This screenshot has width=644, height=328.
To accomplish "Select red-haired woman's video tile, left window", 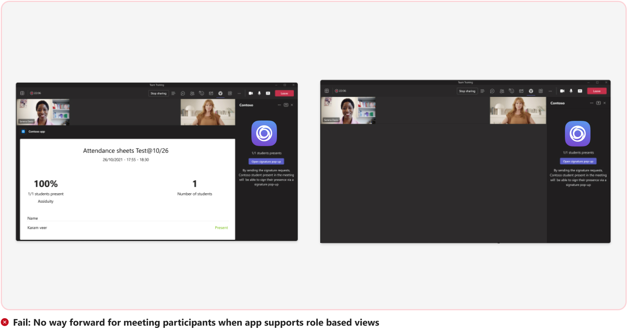I will (208, 112).
